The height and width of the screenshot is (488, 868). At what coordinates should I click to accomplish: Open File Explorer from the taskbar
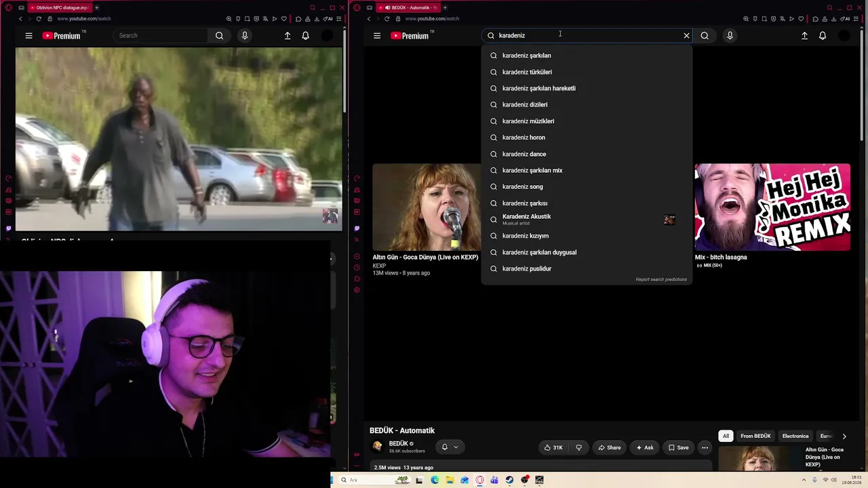coord(449,480)
